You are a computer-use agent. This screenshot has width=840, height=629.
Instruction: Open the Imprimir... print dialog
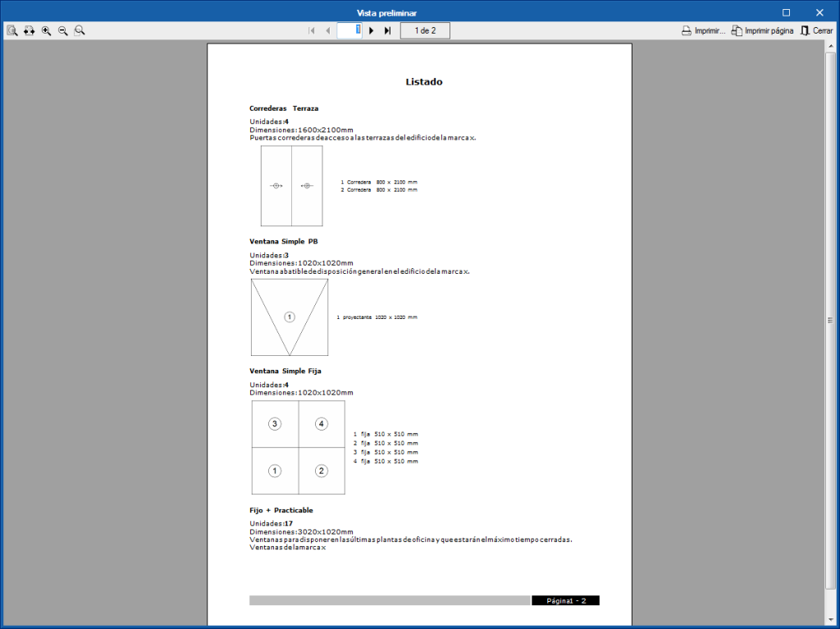pyautogui.click(x=703, y=30)
